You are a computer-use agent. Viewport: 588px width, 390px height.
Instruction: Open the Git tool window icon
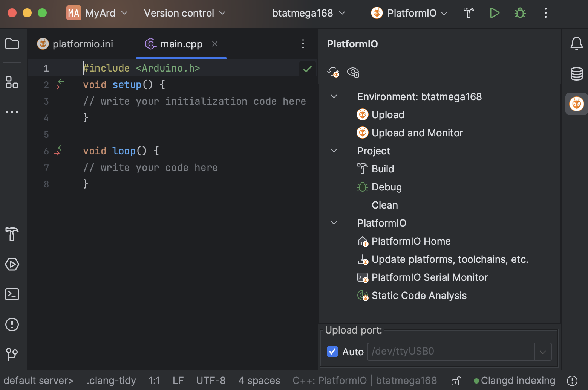click(x=12, y=354)
